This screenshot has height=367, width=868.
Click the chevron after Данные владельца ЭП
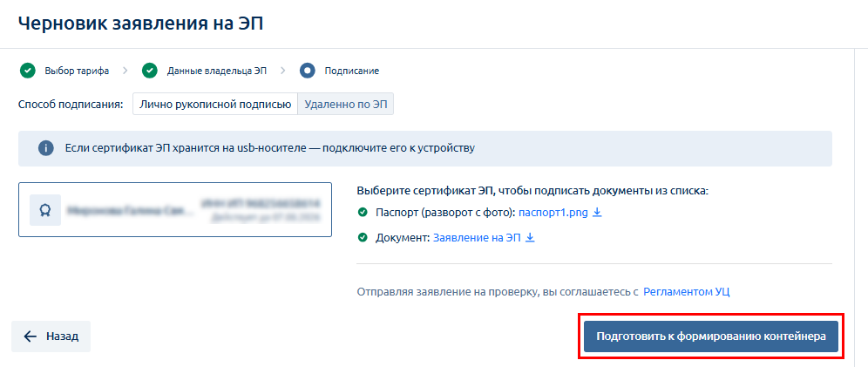pyautogui.click(x=283, y=71)
